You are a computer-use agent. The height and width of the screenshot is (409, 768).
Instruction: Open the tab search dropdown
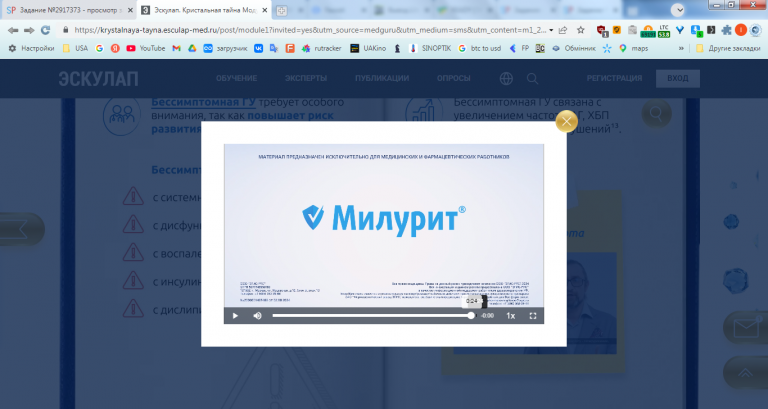coord(677,10)
